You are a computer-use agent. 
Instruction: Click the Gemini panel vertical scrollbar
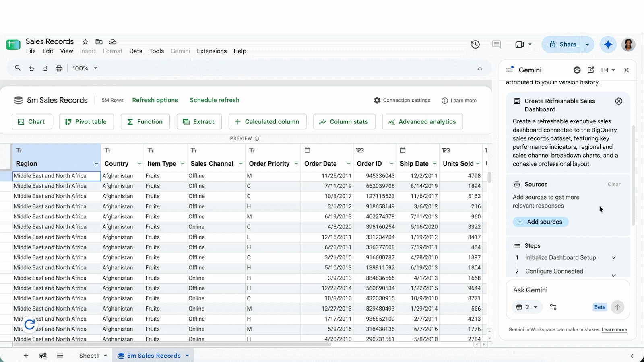coord(633,175)
